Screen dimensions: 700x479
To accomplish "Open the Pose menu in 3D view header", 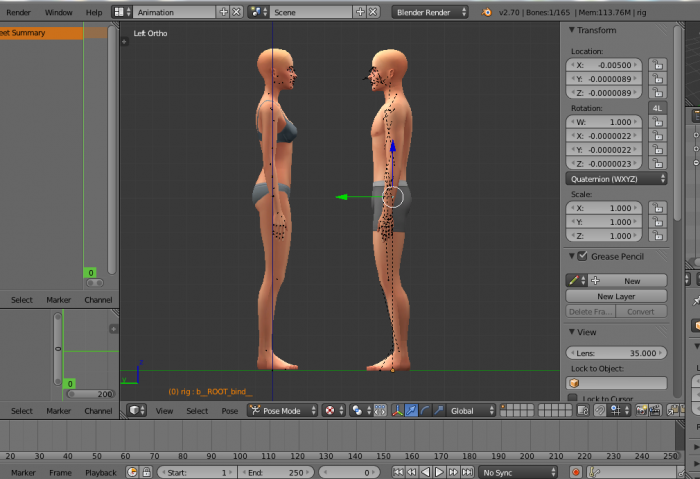I will click(x=229, y=411).
